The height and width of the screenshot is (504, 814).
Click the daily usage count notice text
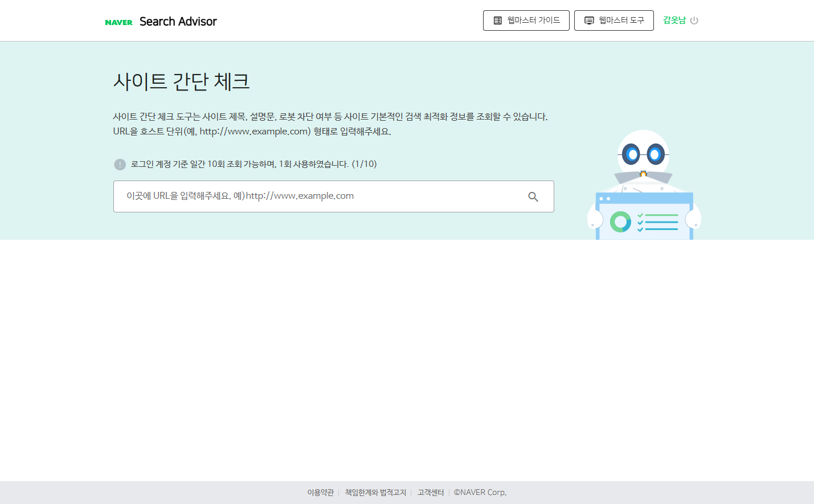(254, 164)
